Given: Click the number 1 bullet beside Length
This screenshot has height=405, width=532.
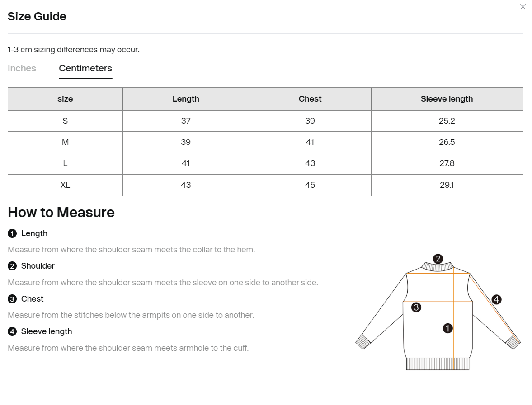Looking at the screenshot, I should coord(12,233).
